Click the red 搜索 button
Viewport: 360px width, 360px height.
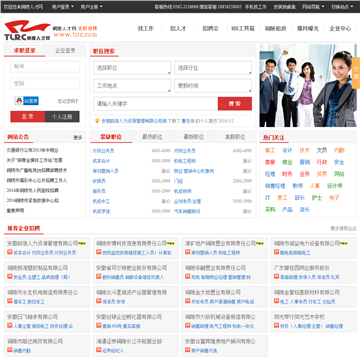click(235, 104)
